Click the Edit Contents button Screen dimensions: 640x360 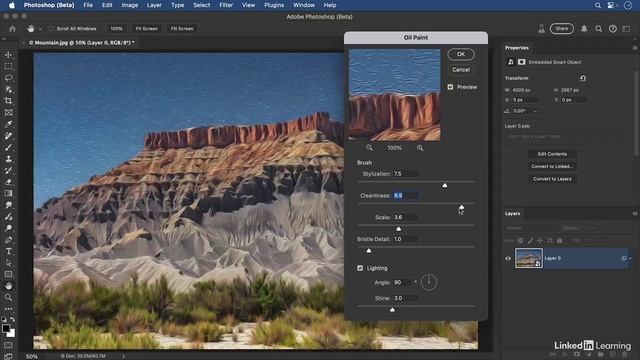(x=552, y=154)
